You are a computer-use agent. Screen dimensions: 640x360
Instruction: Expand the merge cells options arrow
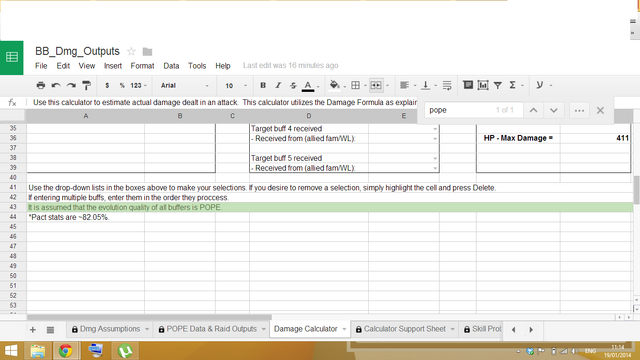pos(387,86)
